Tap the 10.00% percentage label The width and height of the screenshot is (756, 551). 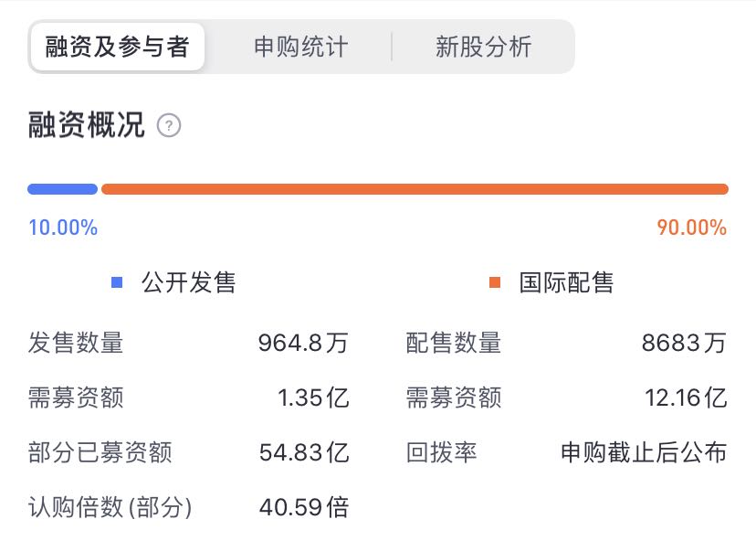pyautogui.click(x=63, y=228)
